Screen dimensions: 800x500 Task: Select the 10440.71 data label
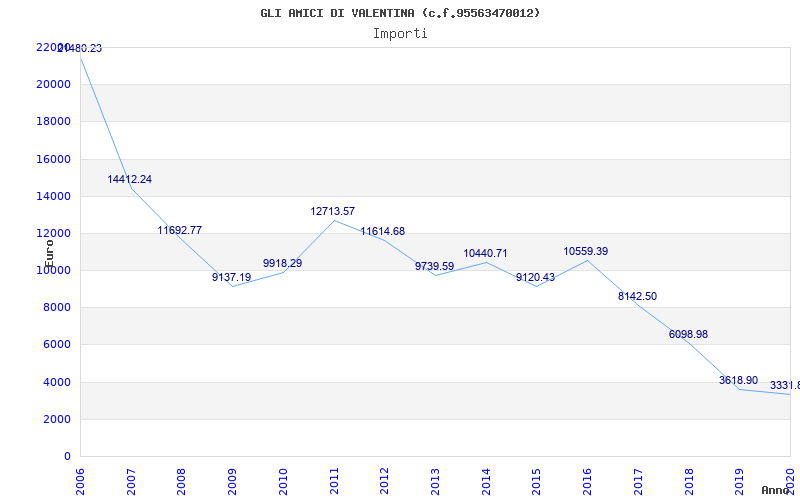click(485, 253)
